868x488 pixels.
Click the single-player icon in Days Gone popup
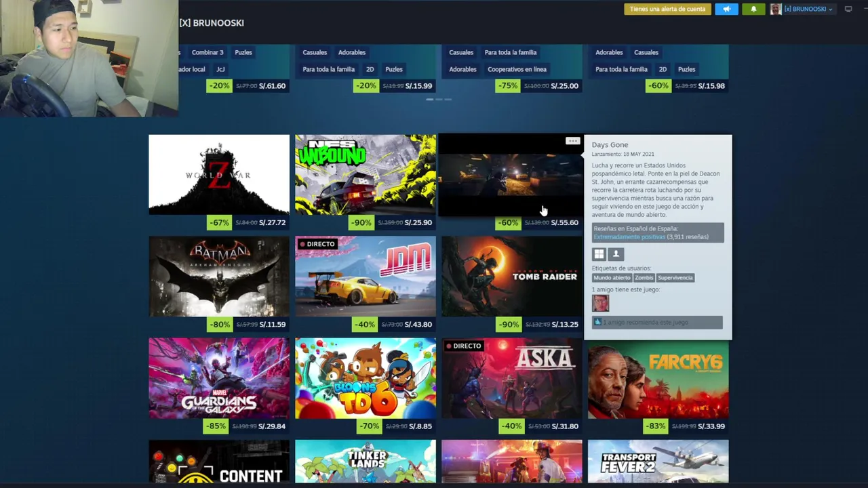click(x=616, y=254)
